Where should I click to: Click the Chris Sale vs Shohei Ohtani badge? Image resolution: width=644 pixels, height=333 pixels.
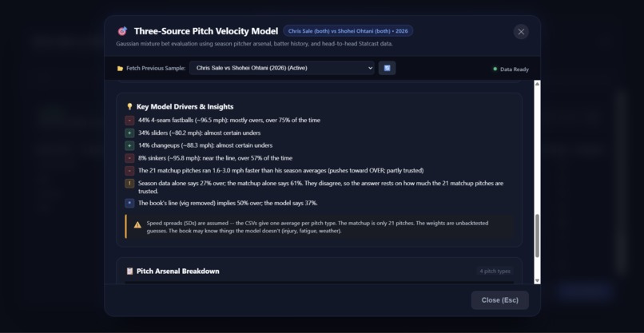point(348,31)
